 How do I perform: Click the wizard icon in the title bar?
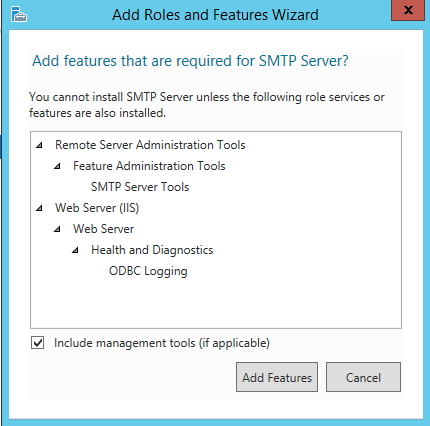[x=19, y=14]
